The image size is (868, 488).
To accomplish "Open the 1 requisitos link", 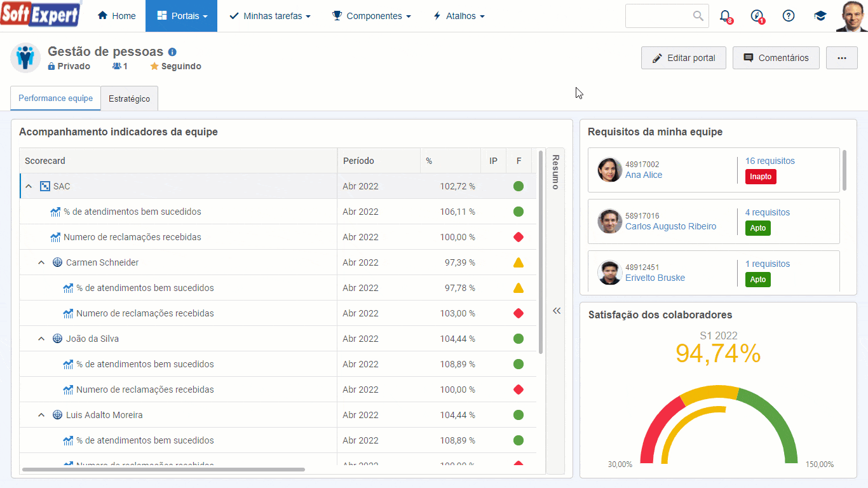I will point(768,264).
